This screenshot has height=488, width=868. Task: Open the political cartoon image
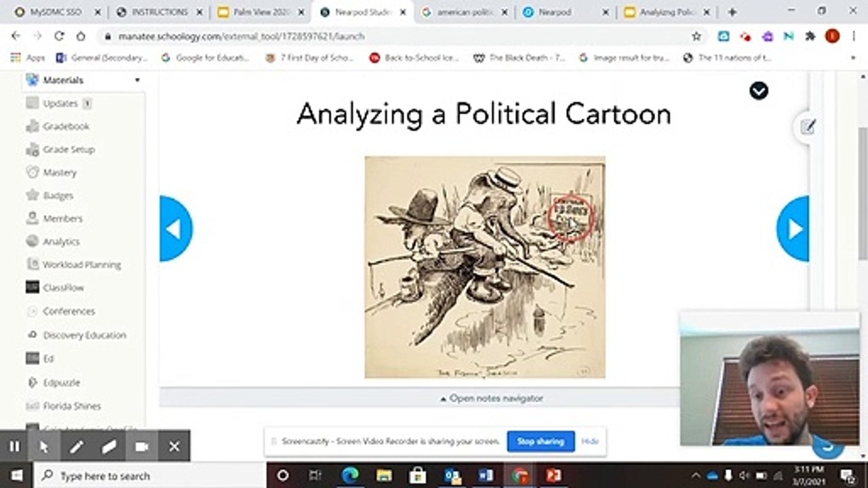[485, 267]
